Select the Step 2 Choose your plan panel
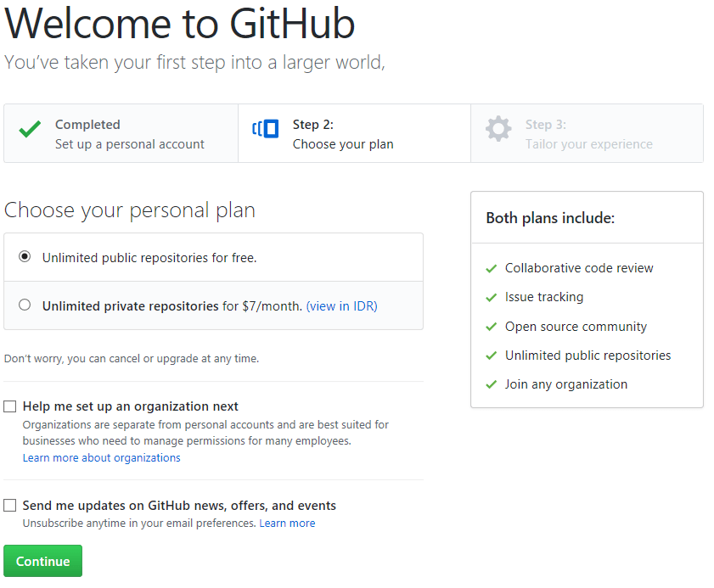This screenshot has height=588, width=714. click(354, 133)
